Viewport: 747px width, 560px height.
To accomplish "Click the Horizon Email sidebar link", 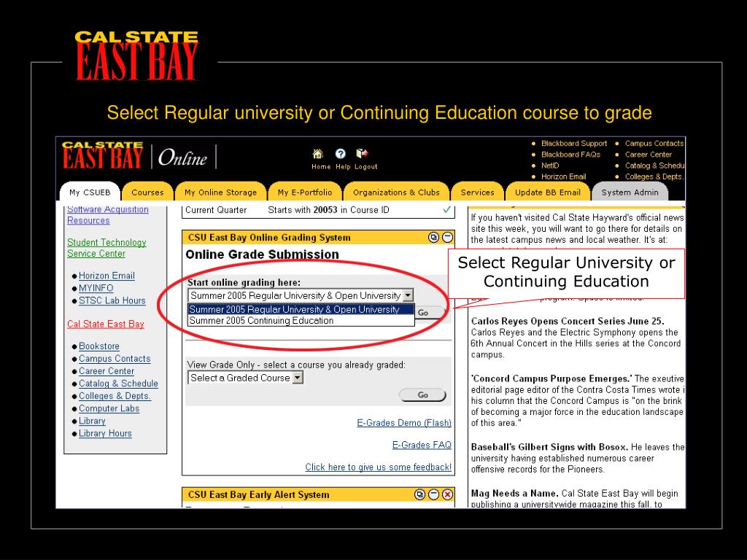I will click(x=107, y=276).
